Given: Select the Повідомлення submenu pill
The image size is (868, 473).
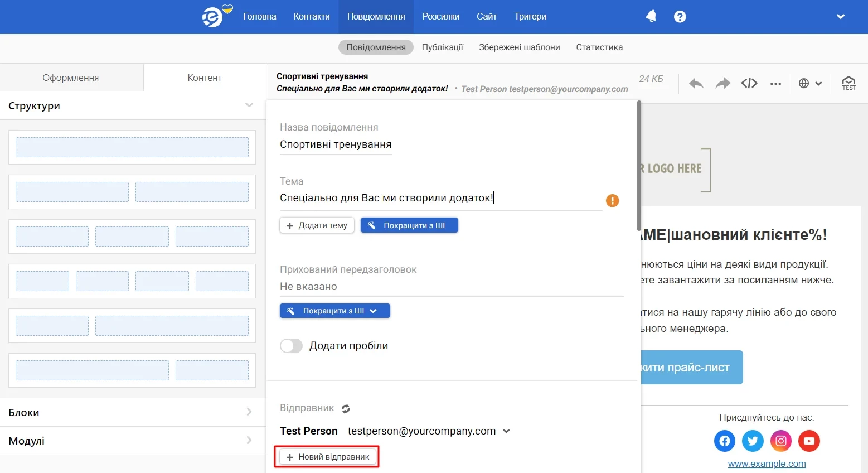Looking at the screenshot, I should pos(376,47).
